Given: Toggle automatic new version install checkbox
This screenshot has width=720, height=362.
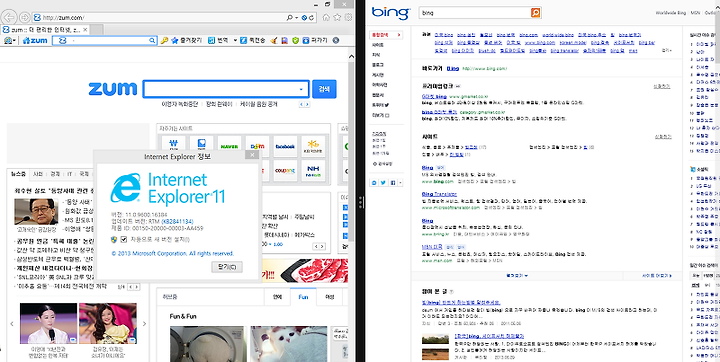Looking at the screenshot, I should [124, 239].
